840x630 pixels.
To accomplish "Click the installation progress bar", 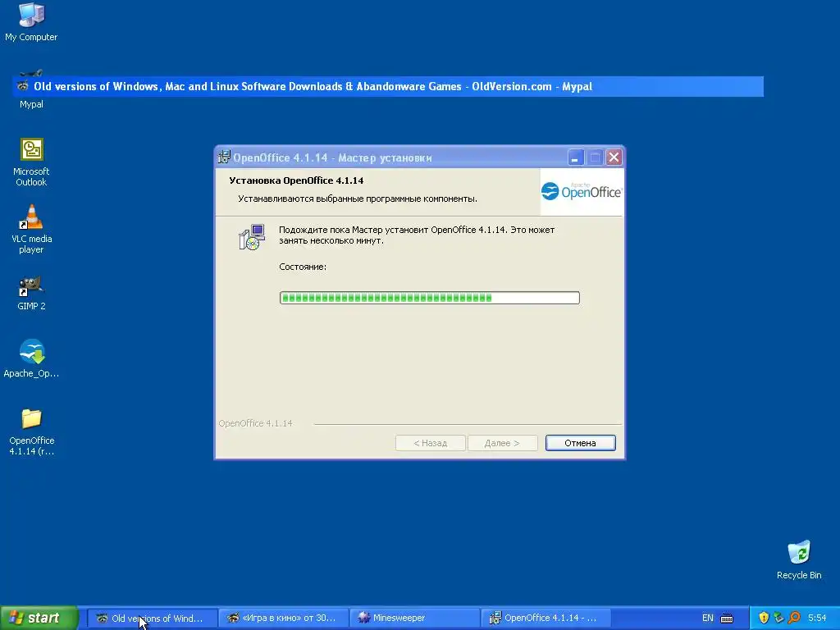I will 430,297.
